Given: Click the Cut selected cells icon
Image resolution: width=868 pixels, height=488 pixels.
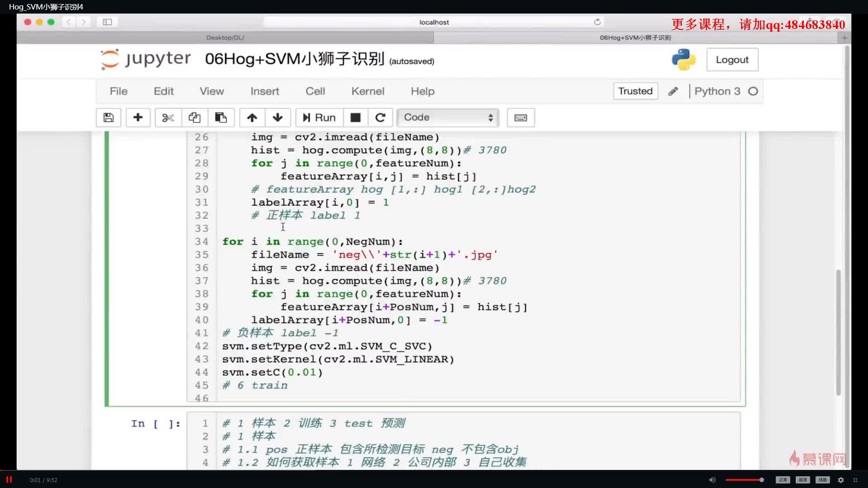Looking at the screenshot, I should click(167, 117).
